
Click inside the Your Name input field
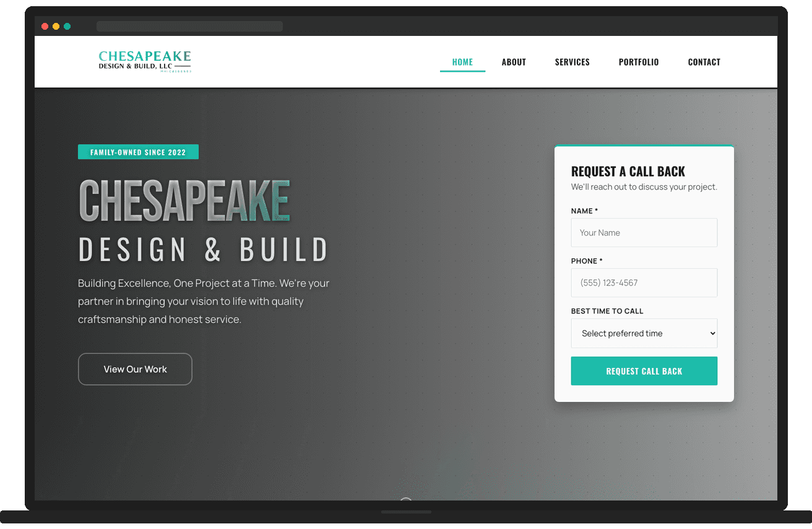644,232
